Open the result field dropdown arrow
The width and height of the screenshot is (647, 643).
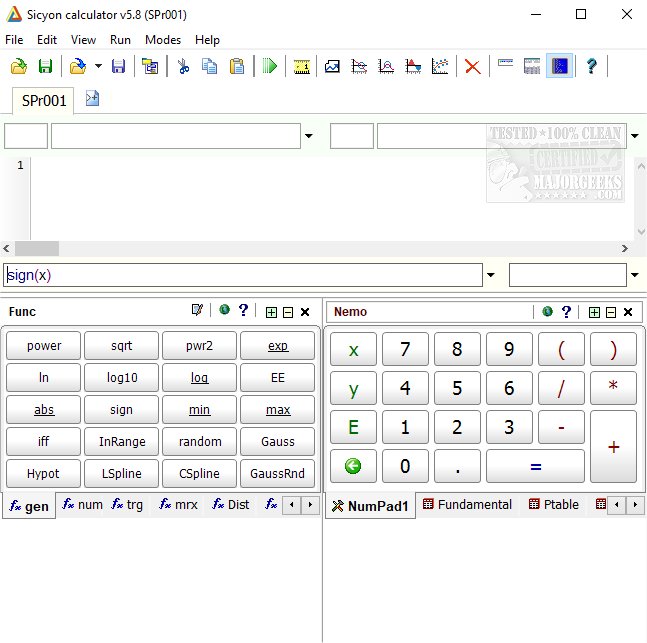pyautogui.click(x=635, y=275)
